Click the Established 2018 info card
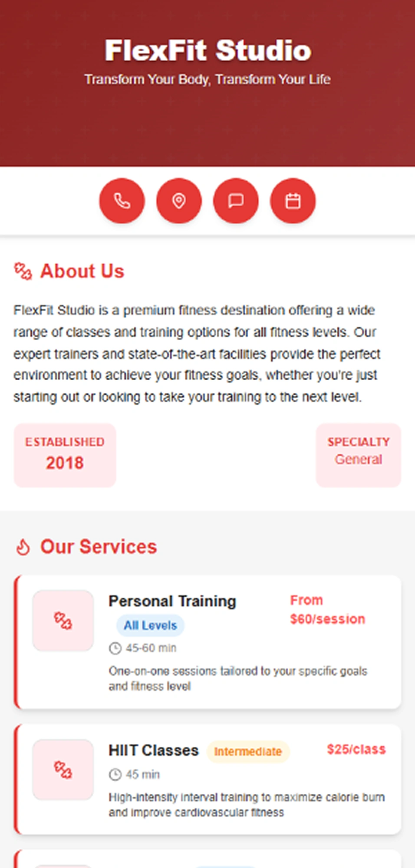Viewport: 415px width, 868px height. pos(65,455)
